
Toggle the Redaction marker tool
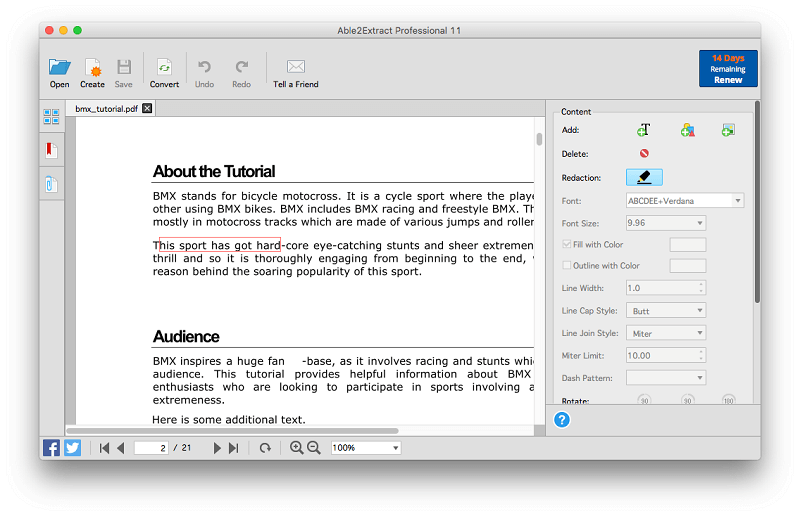coord(644,177)
